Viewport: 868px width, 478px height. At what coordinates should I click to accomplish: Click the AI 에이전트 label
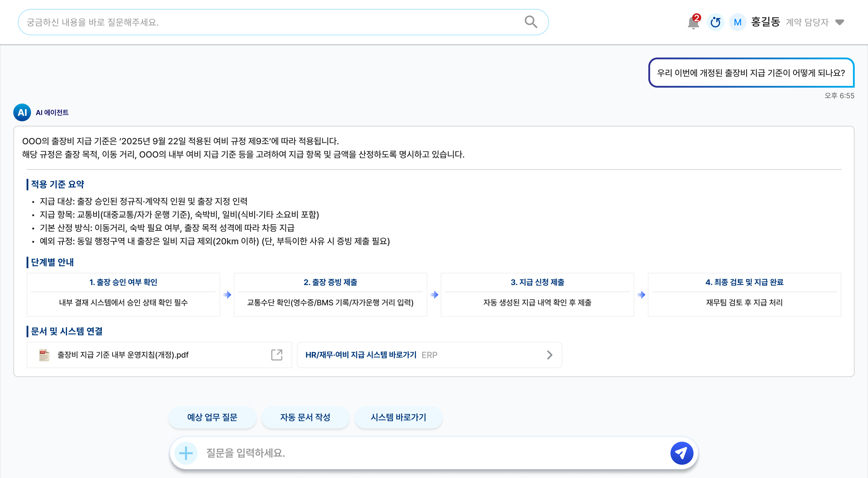[x=52, y=112]
